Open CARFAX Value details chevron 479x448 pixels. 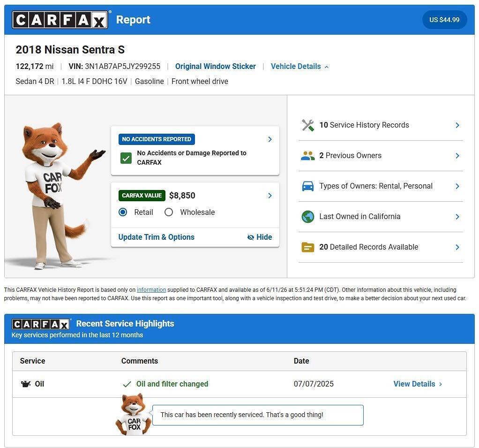coord(270,196)
